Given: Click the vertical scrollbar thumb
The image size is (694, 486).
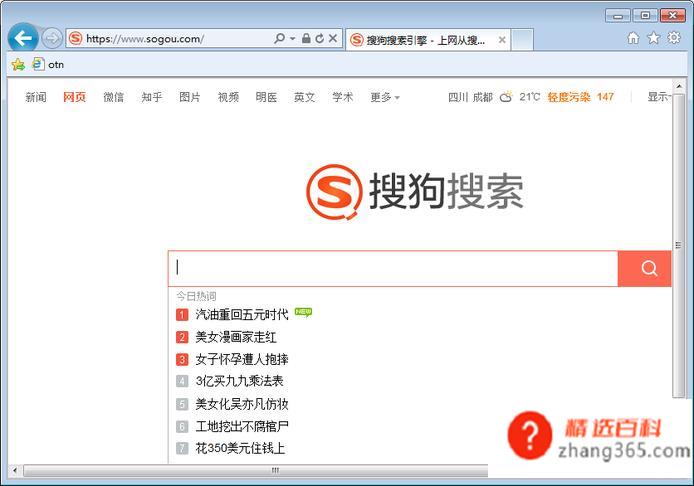Looking at the screenshot, I should click(x=679, y=245).
